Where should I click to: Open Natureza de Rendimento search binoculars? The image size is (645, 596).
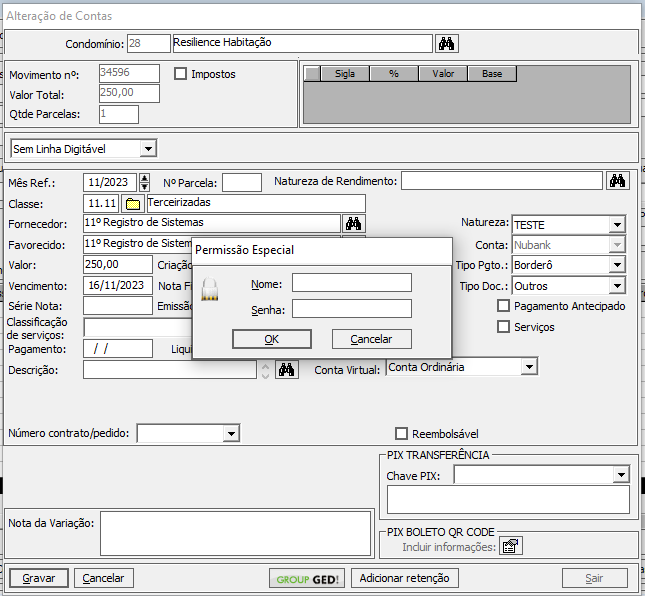[617, 181]
